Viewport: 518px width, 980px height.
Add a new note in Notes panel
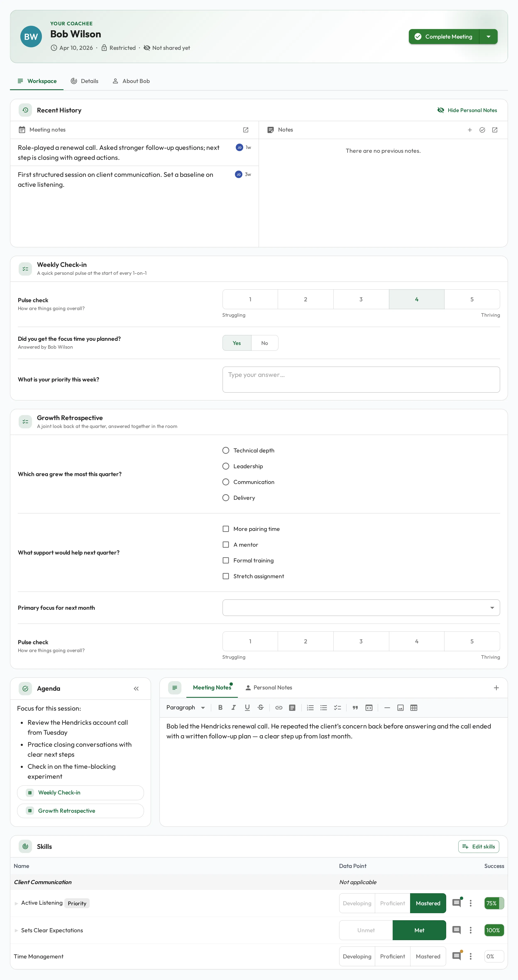point(470,130)
